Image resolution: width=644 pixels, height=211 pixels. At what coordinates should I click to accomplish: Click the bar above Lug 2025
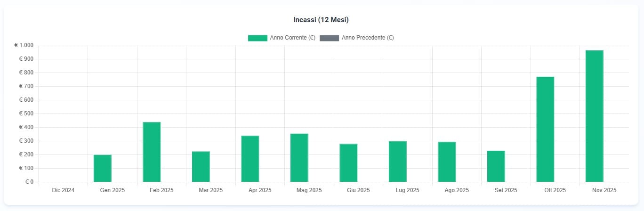pyautogui.click(x=398, y=162)
